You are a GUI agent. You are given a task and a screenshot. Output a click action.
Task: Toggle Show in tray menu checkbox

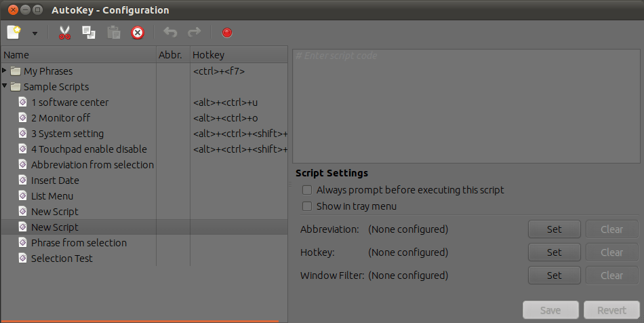[307, 206]
